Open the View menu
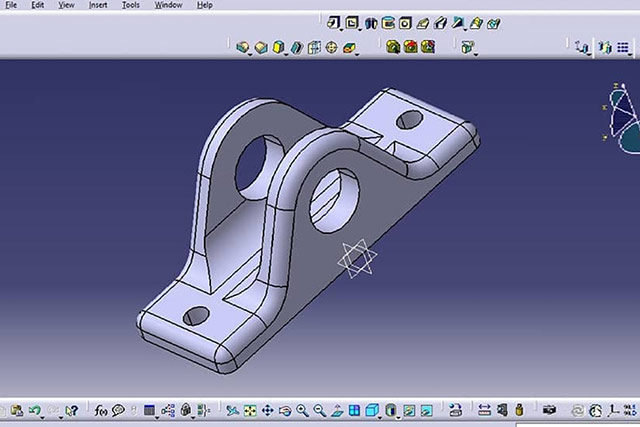This screenshot has width=640, height=427. point(66,5)
